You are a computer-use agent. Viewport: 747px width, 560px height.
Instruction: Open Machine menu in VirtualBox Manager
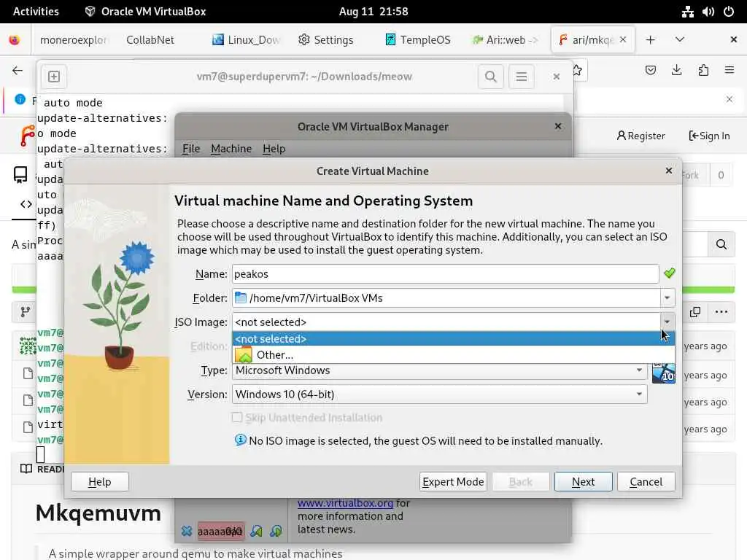click(x=231, y=149)
